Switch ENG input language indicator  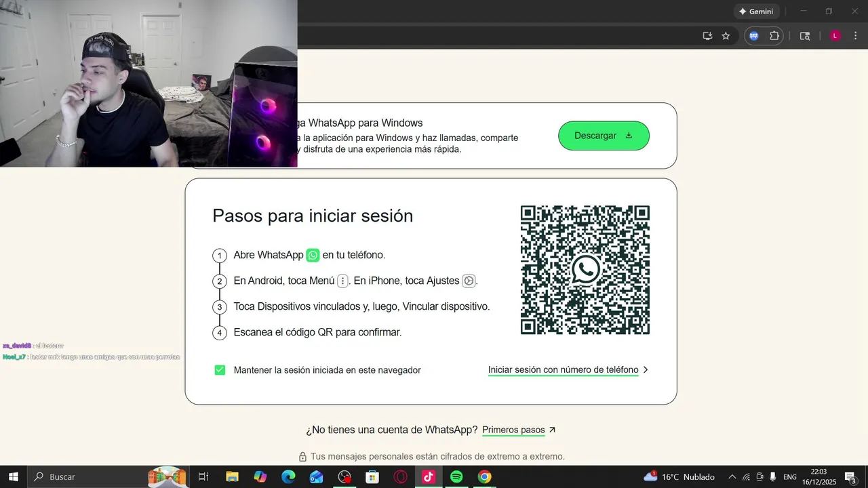[790, 476]
